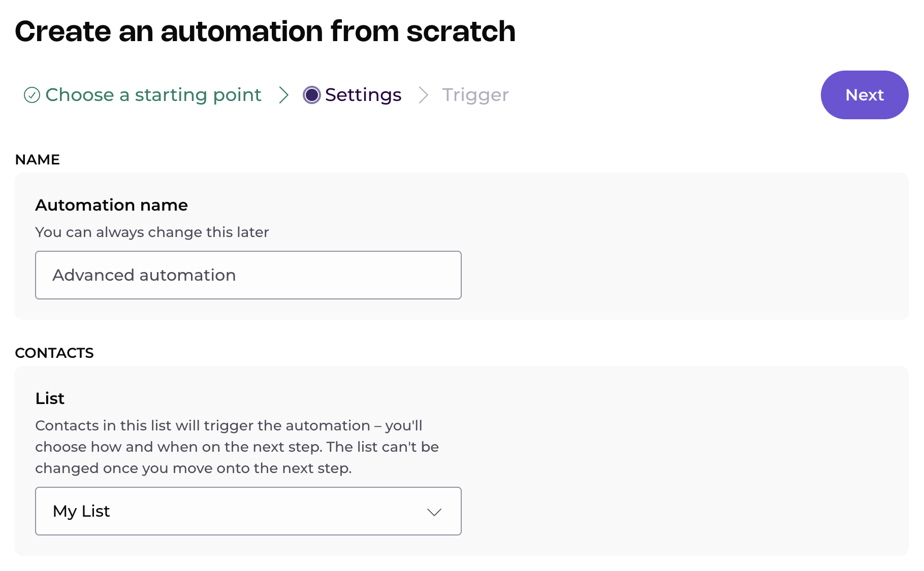Click the Next button
This screenshot has width=924, height=571.
(x=864, y=95)
